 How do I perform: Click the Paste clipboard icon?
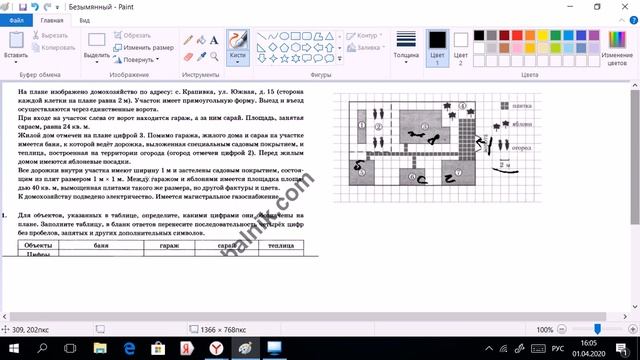point(16,40)
